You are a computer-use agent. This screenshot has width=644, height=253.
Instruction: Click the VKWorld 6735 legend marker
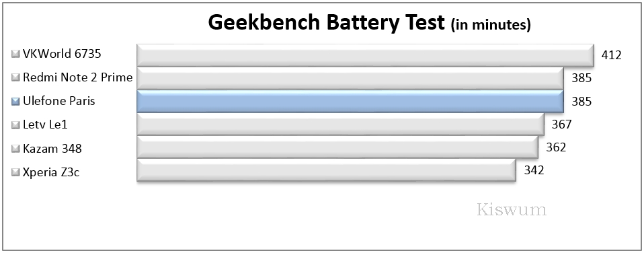[16, 54]
